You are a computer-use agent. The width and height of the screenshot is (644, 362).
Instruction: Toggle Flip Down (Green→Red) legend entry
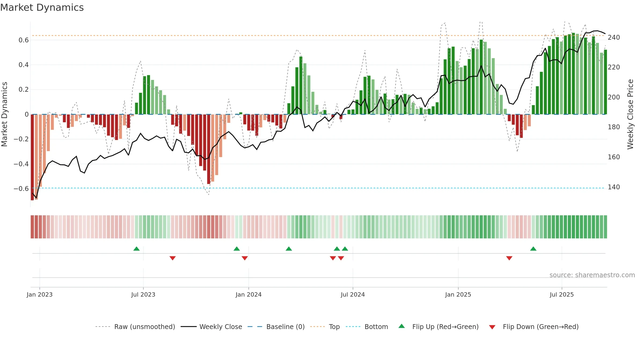(534, 327)
